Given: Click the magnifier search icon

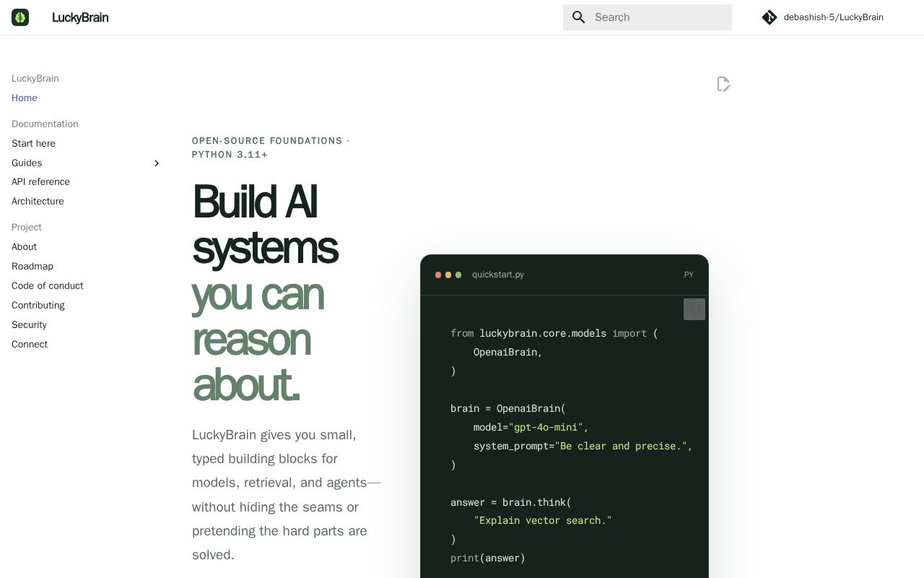Looking at the screenshot, I should 579,17.
